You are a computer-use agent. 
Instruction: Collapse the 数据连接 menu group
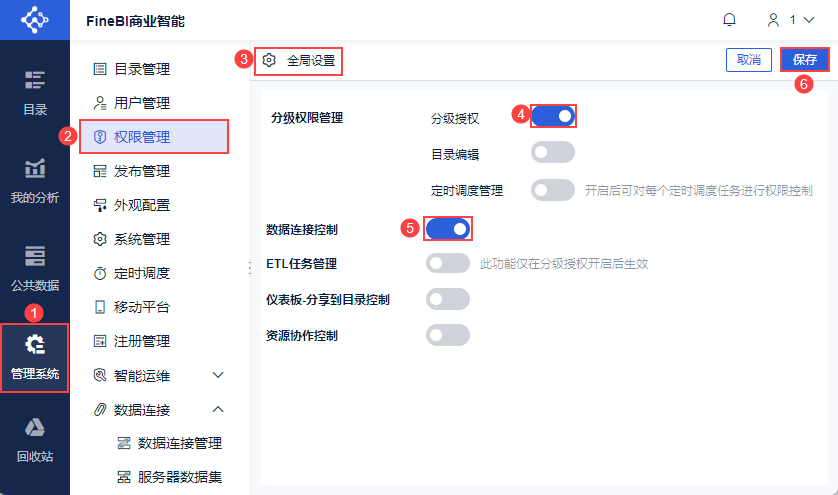tap(218, 409)
